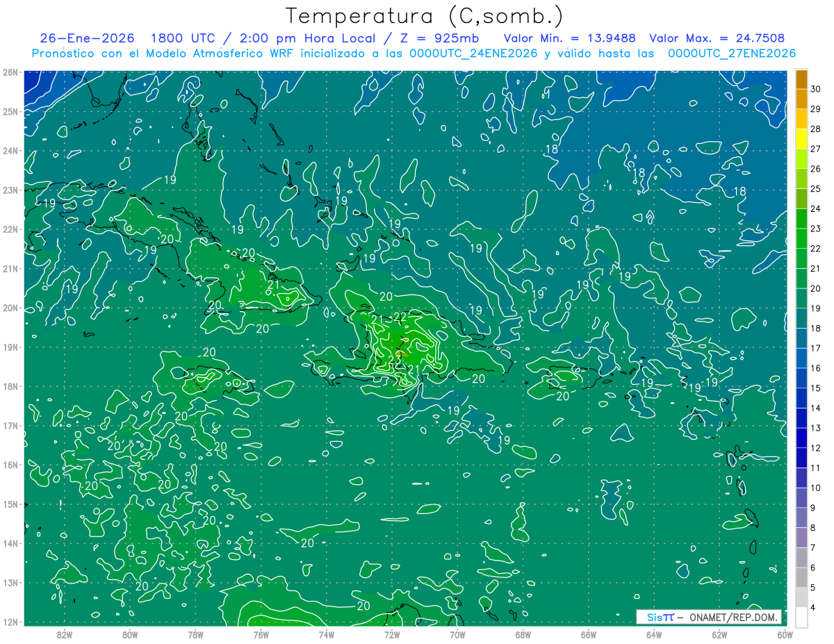The width and height of the screenshot is (834, 644).
Task: Click the "70W" longitude axis label
Action: (x=457, y=634)
